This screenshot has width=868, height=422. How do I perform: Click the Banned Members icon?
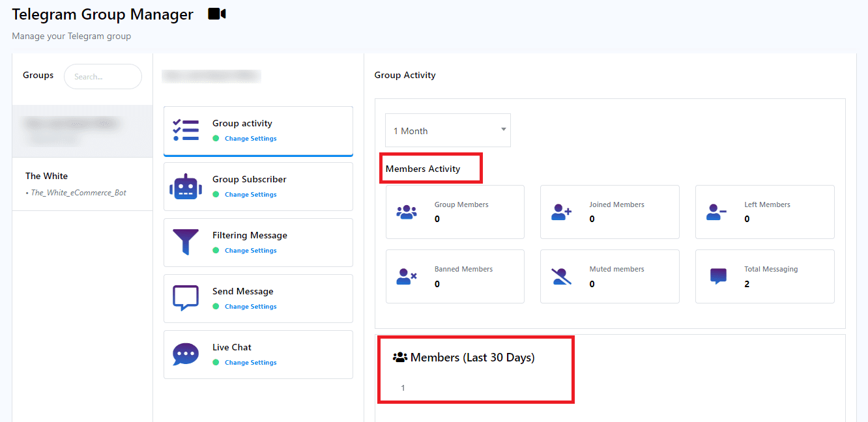tap(407, 276)
